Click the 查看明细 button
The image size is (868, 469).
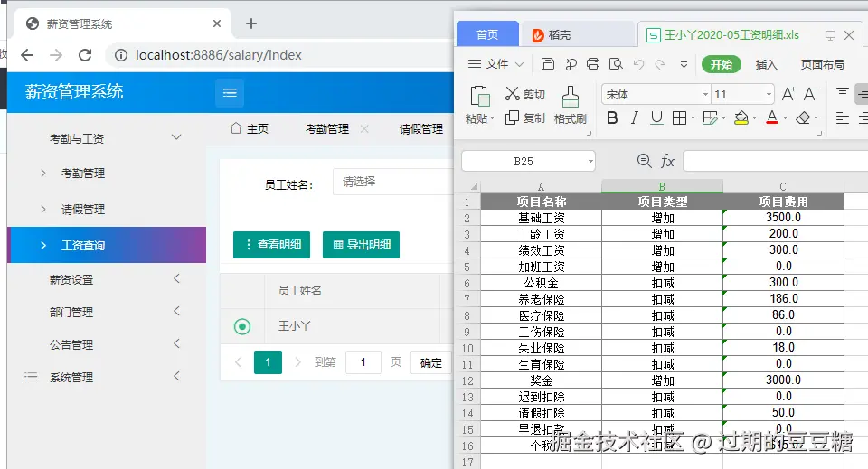(x=272, y=245)
